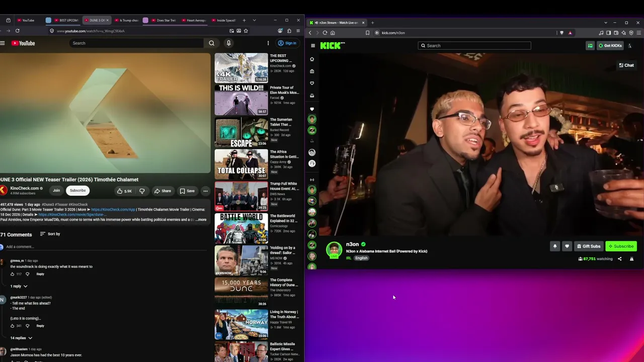Image resolution: width=644 pixels, height=362 pixels.
Task: Switch to the Inside SpaceX tab
Action: 223,20
